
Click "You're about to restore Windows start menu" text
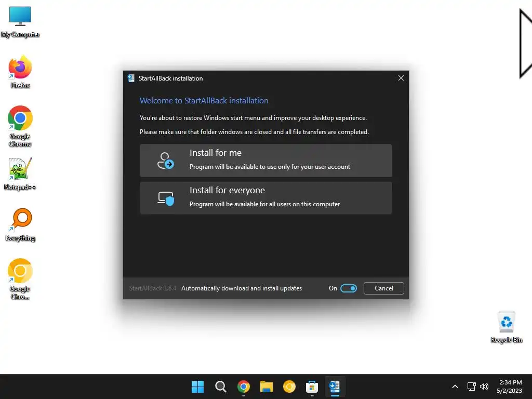point(253,118)
